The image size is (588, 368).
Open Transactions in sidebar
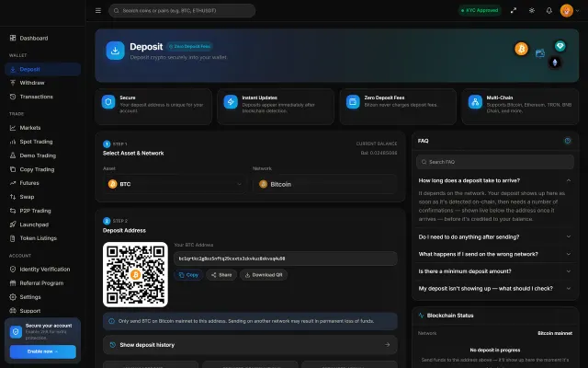43,97
